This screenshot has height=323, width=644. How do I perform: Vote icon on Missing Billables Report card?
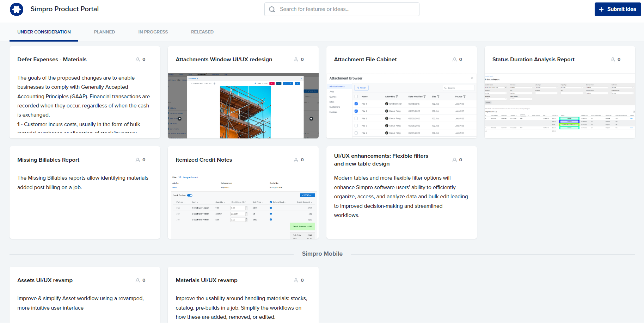pyautogui.click(x=138, y=160)
